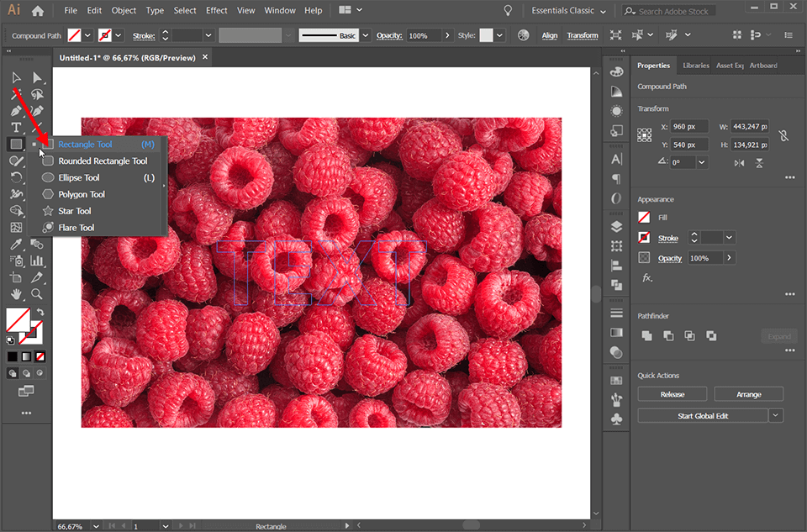The width and height of the screenshot is (807, 532).
Task: Select the Pen tool
Action: [17, 110]
